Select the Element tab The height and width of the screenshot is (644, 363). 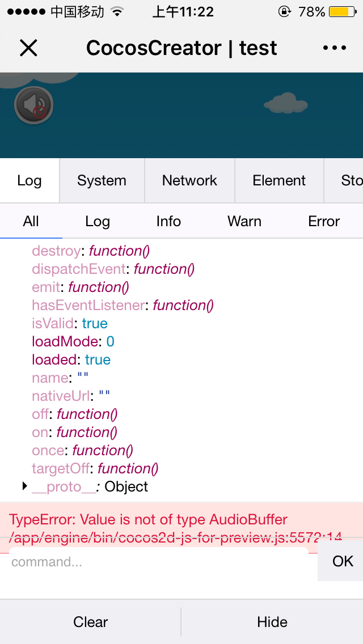[x=279, y=181]
